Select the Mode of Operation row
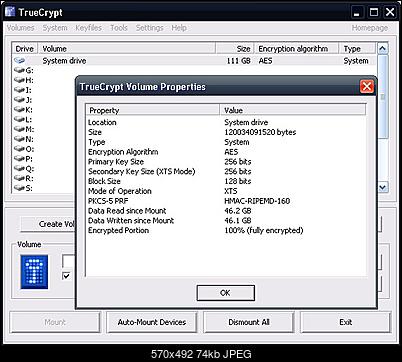This screenshot has height=362, width=402. [227, 191]
